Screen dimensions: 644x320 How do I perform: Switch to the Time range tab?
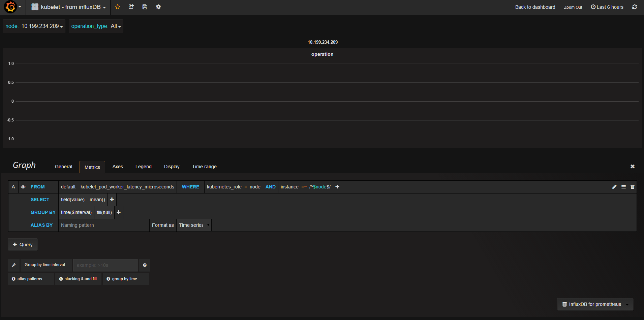click(x=204, y=167)
